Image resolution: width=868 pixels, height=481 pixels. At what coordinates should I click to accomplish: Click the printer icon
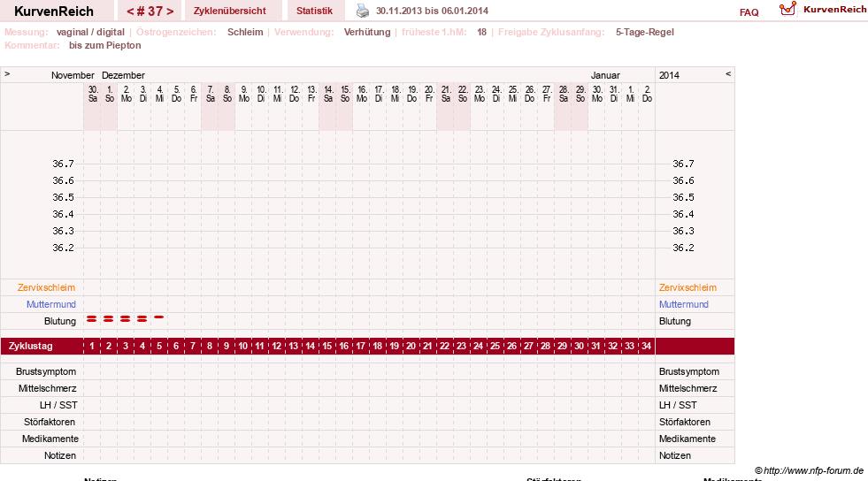coord(362,11)
